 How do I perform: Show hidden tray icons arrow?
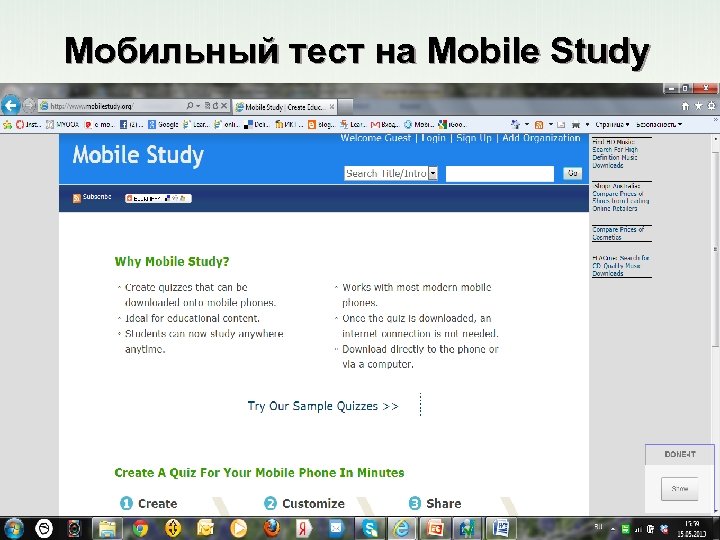[x=613, y=529]
